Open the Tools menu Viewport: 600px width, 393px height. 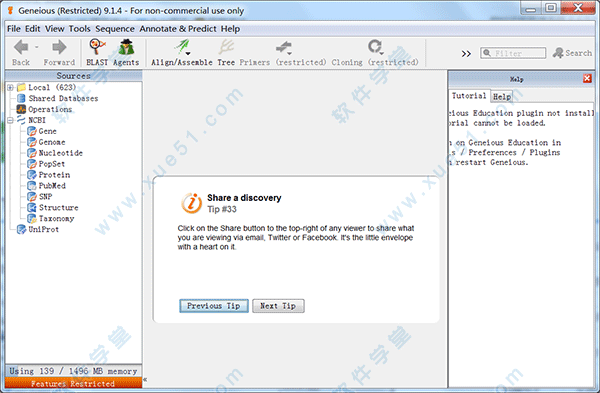(x=80, y=29)
